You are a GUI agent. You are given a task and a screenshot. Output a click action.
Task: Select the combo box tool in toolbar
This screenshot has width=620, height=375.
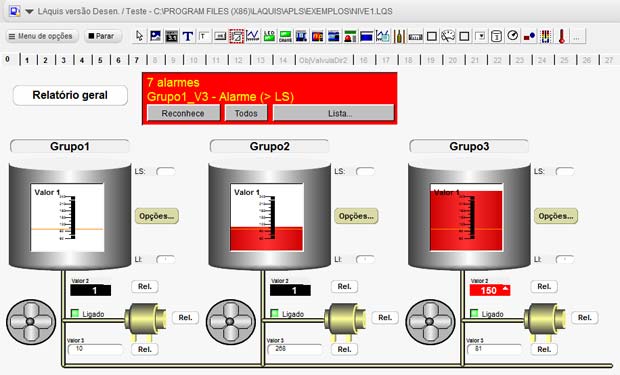tap(480, 36)
